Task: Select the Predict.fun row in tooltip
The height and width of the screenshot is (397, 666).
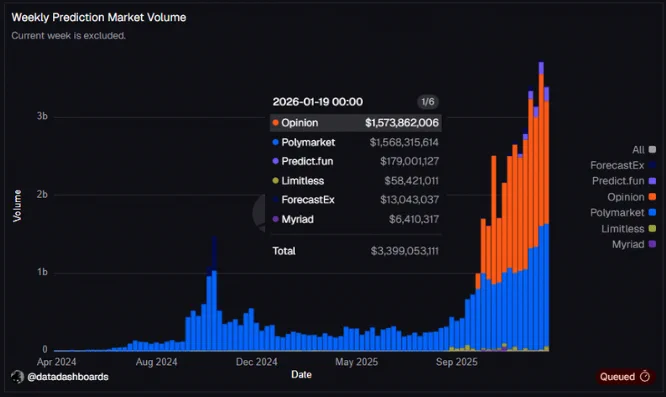Action: 356,161
